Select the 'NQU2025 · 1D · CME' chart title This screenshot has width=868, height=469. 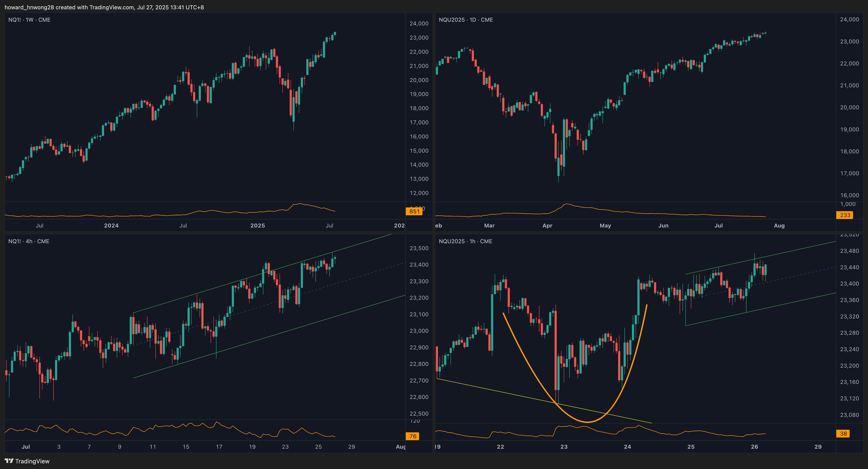point(466,20)
